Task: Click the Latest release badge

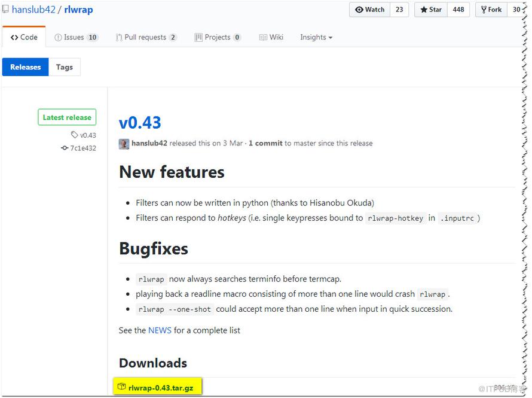Action: point(67,117)
